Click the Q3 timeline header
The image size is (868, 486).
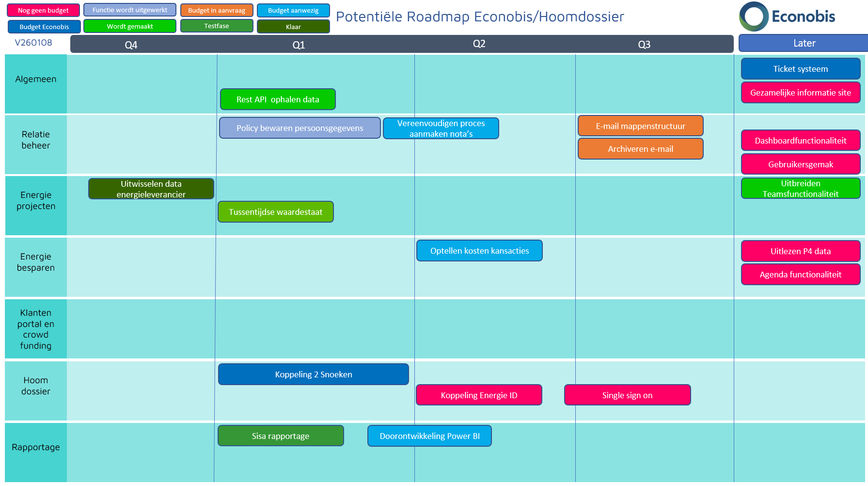point(644,45)
